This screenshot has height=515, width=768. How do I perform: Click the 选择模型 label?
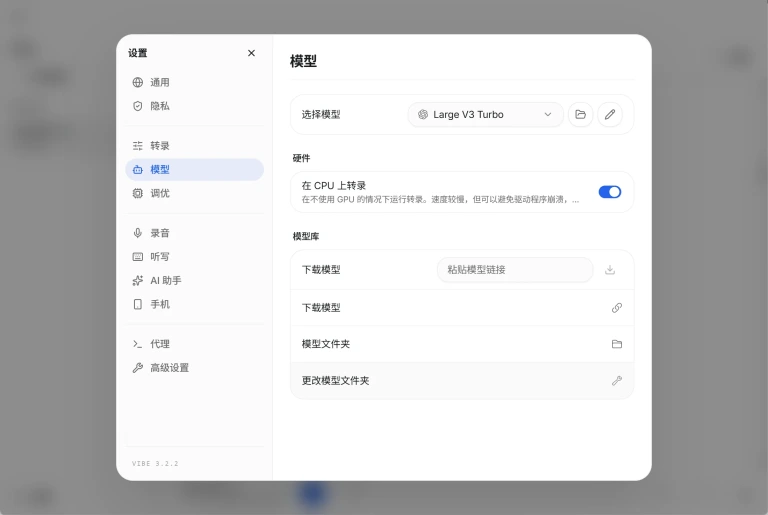point(321,114)
